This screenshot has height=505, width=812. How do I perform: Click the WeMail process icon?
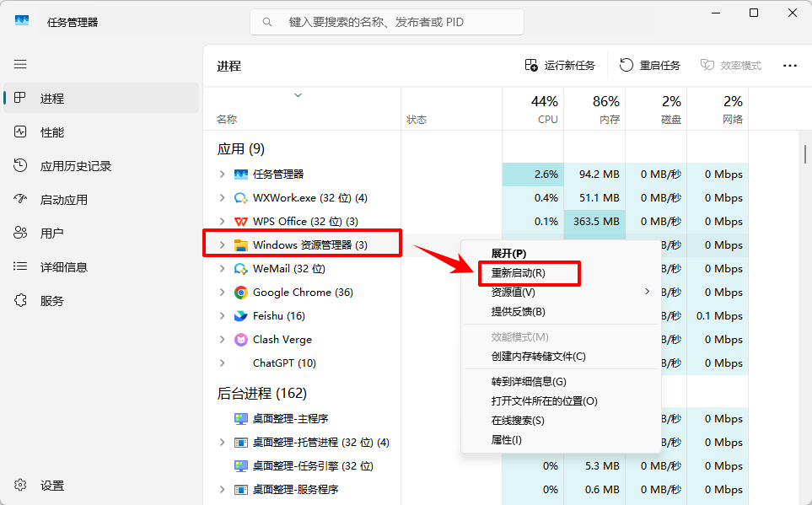(241, 269)
